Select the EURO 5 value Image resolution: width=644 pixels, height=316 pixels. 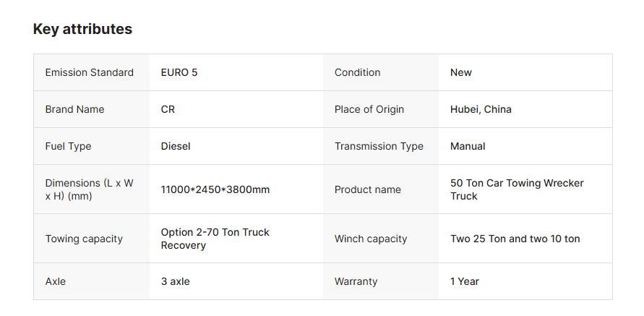179,72
